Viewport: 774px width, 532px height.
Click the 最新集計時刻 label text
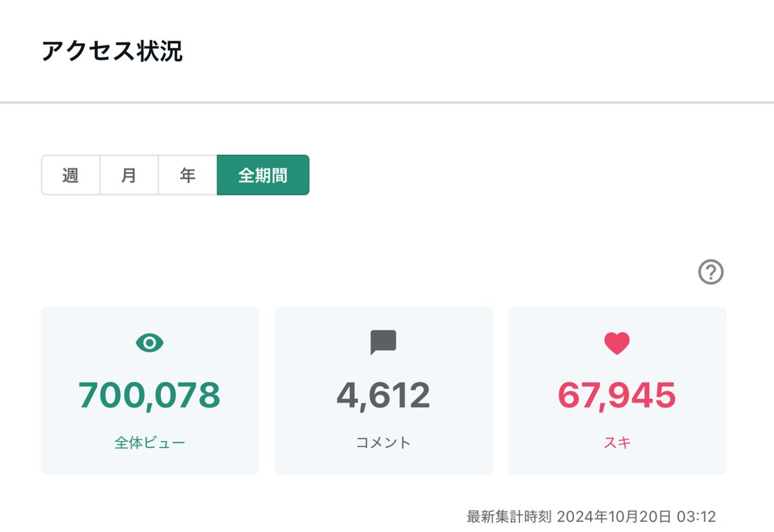[509, 517]
